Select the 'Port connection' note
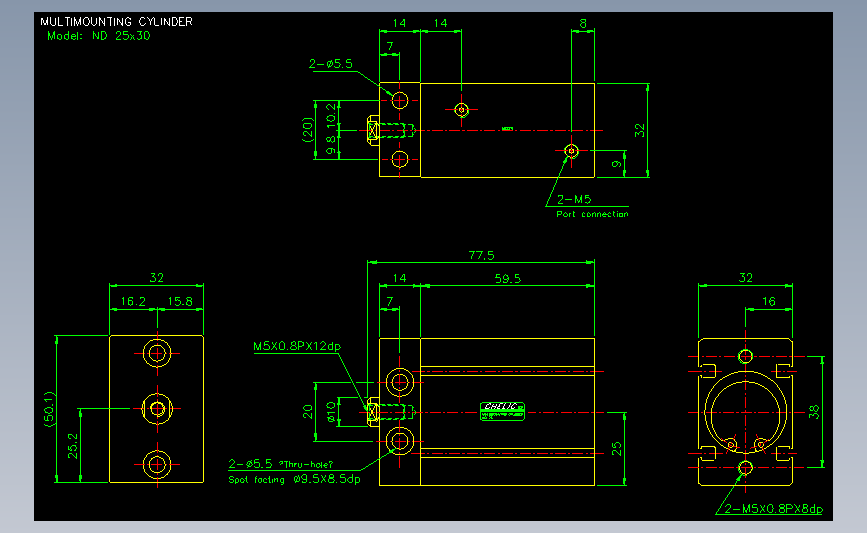 click(592, 214)
